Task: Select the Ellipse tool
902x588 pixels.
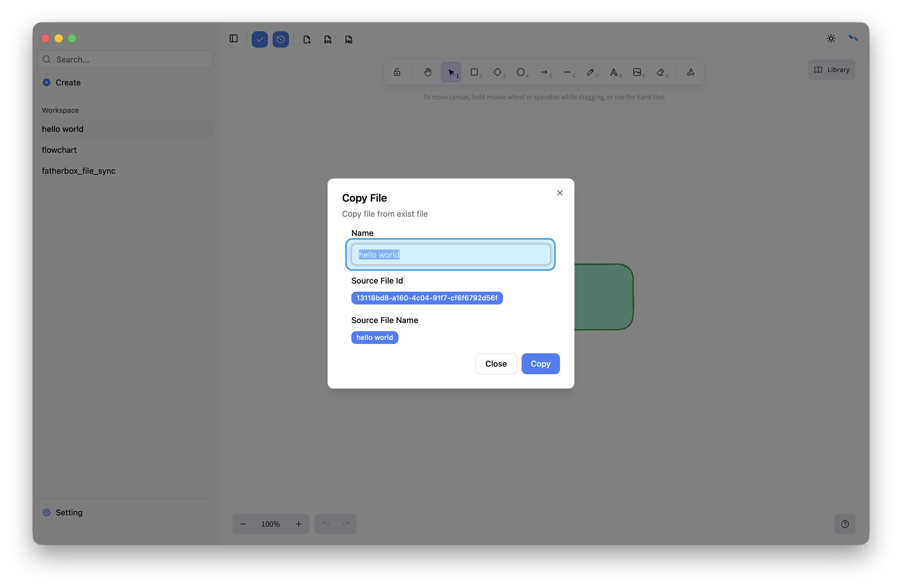Action: pyautogui.click(x=521, y=72)
